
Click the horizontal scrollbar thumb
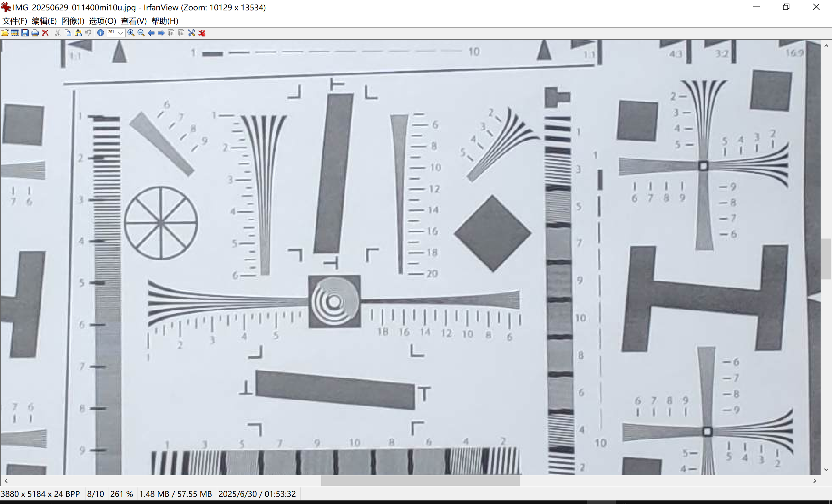point(420,480)
